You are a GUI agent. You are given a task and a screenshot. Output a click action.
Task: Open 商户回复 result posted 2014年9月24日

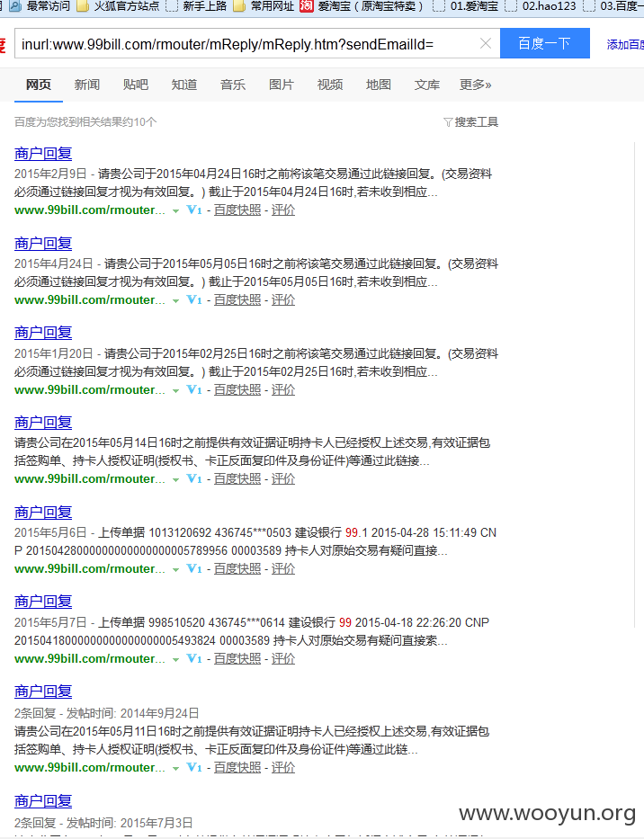point(43,692)
